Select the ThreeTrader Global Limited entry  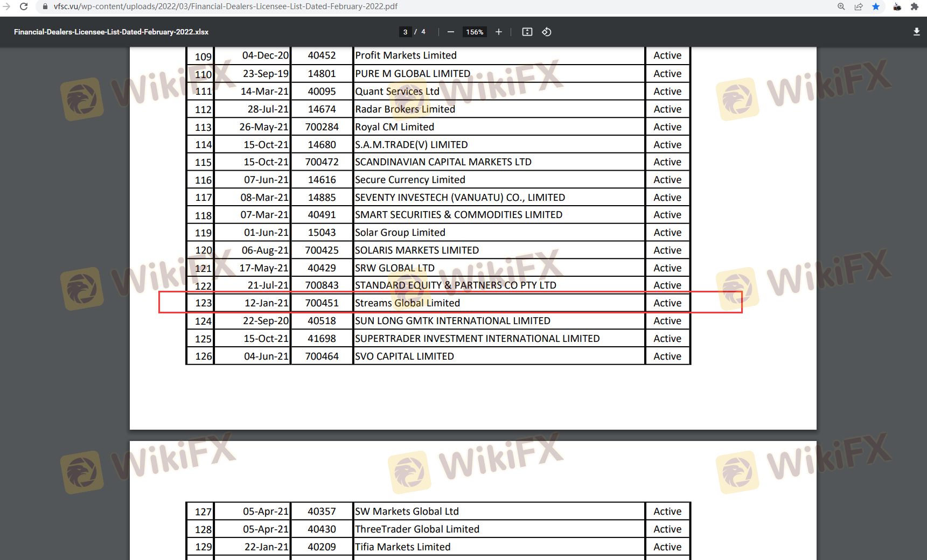[417, 529]
